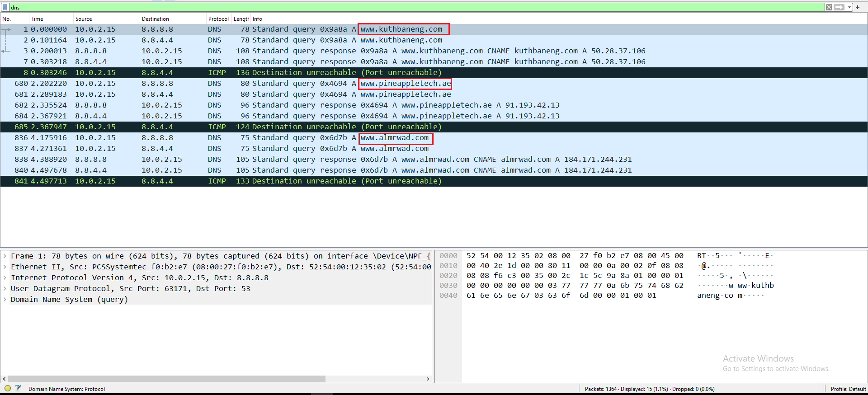Add a display filter button with plus
Image resolution: width=868 pixels, height=395 pixels.
(858, 7)
